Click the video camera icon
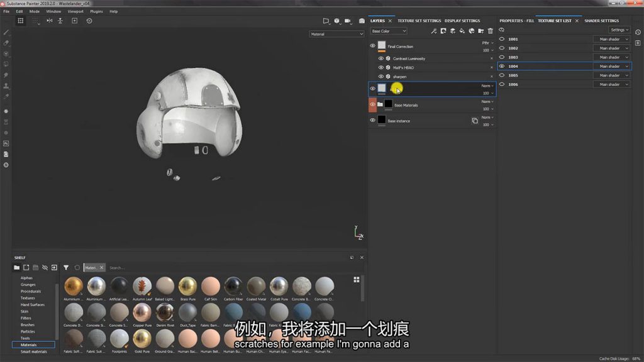 click(348, 21)
